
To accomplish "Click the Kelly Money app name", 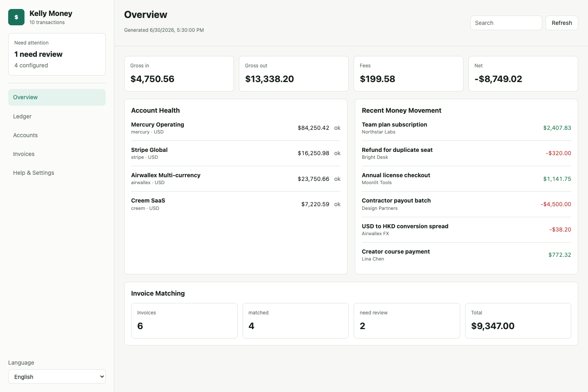I will click(x=51, y=13).
